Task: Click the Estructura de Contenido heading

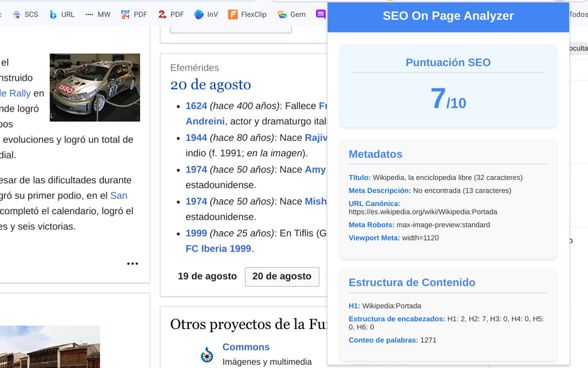Action: point(412,282)
